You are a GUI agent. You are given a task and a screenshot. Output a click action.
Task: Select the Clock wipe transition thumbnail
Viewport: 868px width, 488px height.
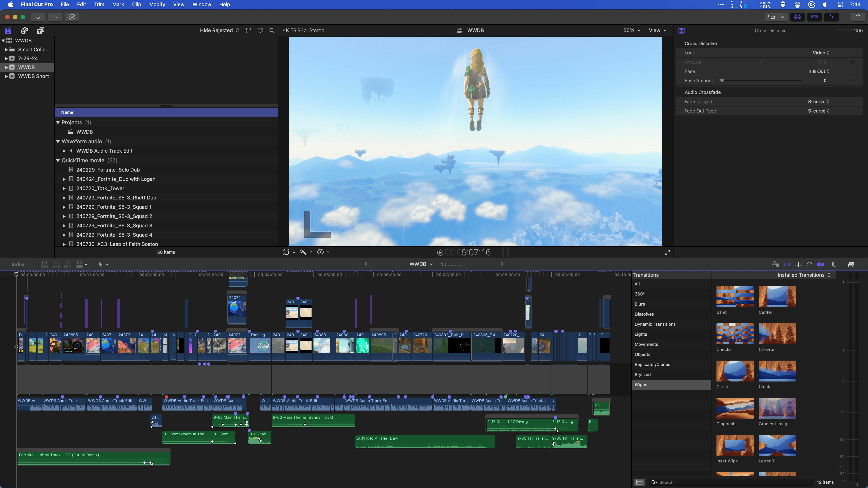(x=777, y=371)
